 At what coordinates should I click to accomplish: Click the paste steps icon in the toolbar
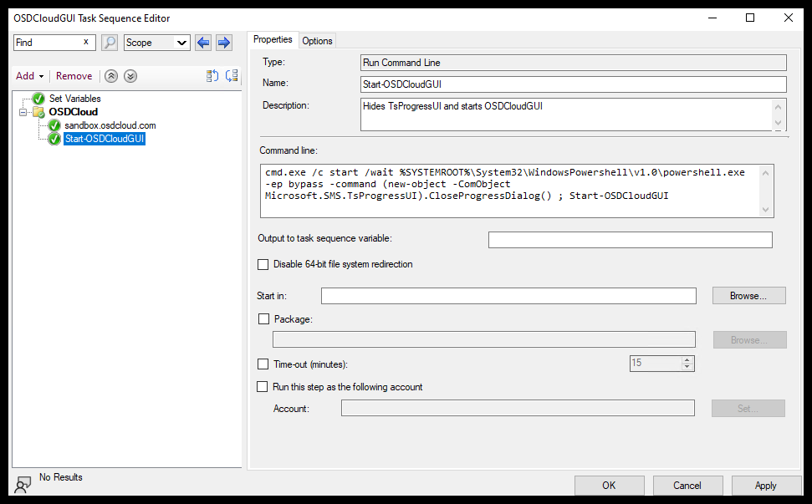click(232, 75)
